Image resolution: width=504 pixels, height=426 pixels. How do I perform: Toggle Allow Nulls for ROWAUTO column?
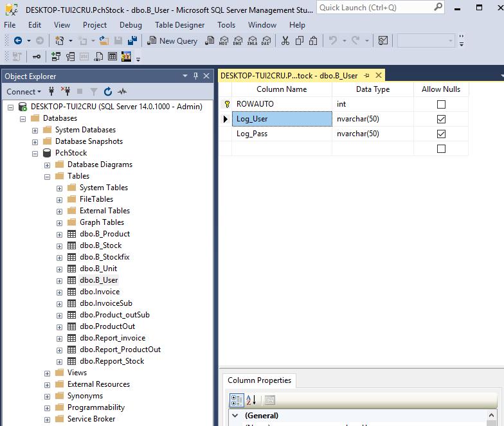440,104
